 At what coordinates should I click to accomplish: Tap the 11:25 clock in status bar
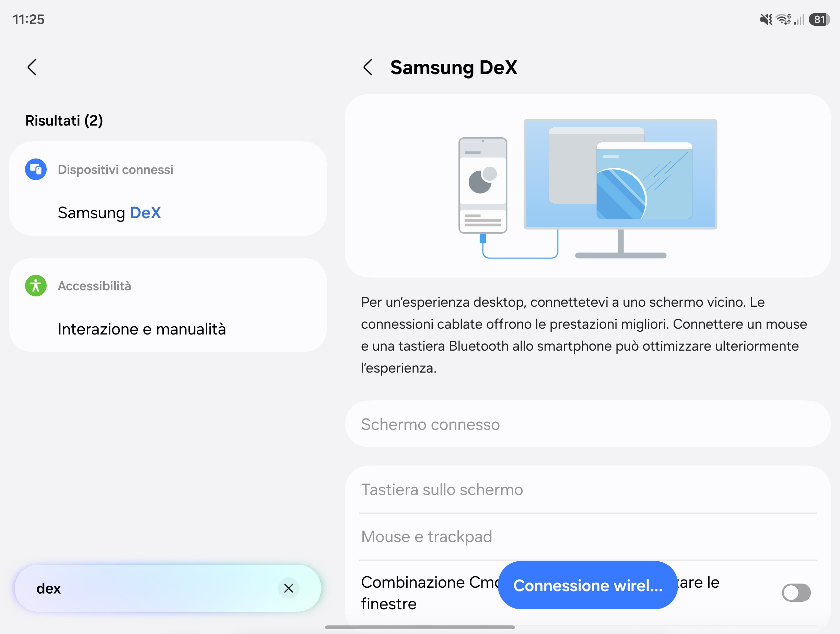[x=28, y=19]
